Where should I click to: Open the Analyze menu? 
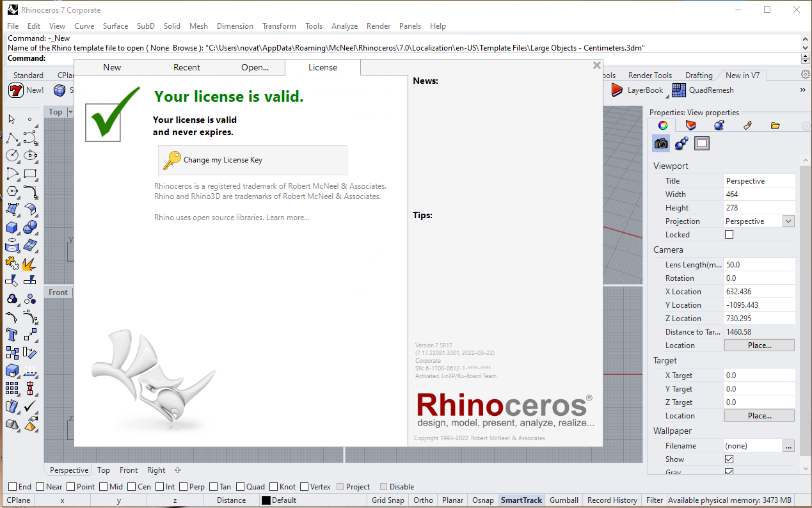point(344,26)
